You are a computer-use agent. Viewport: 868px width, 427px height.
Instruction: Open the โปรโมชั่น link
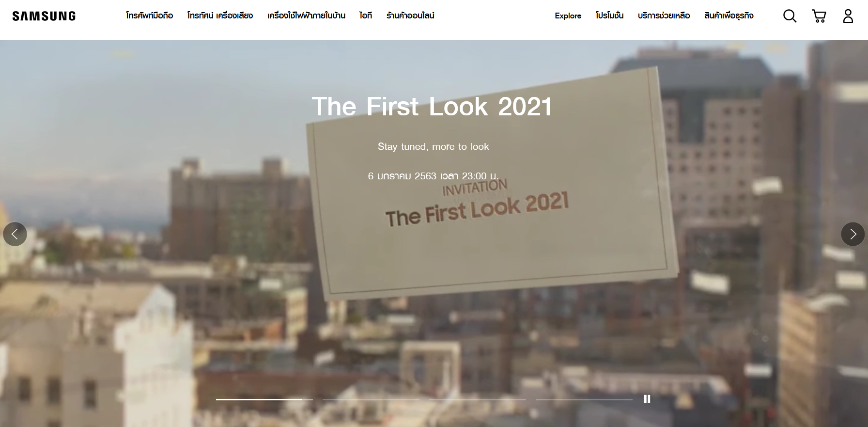[610, 16]
